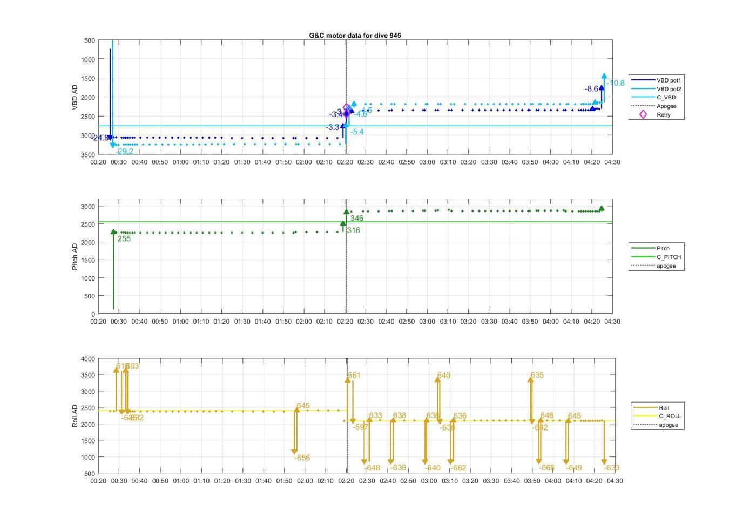Select the VBD pot2 legend entry
The image size is (756, 532).
click(657, 89)
